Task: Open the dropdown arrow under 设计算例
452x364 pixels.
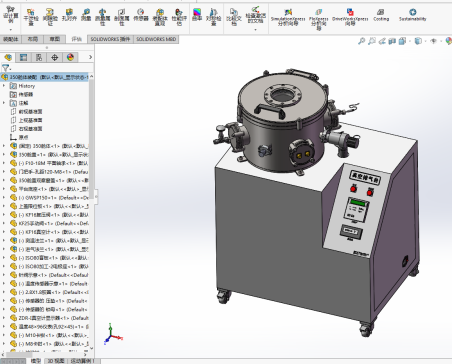Action: coord(11,30)
